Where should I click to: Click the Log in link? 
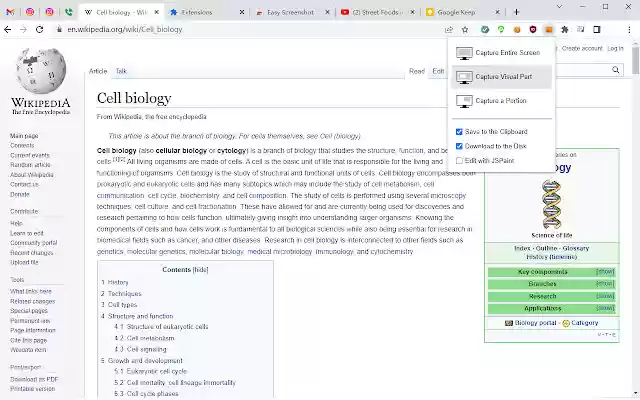[615, 49]
